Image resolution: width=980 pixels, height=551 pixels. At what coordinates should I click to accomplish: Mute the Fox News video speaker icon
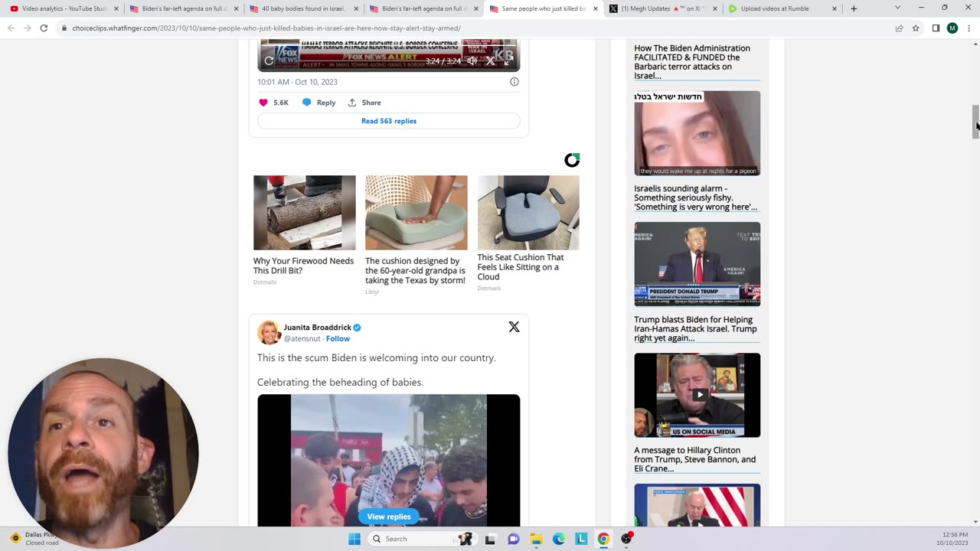(x=472, y=60)
